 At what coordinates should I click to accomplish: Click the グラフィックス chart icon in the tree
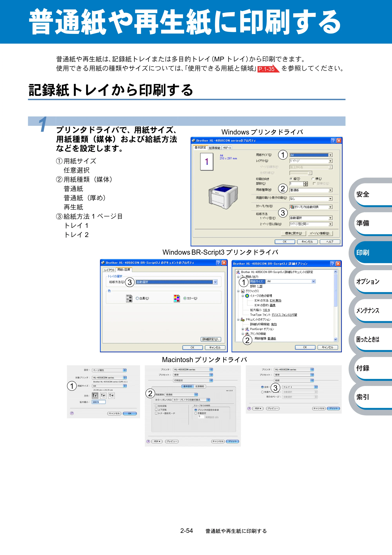click(243, 291)
